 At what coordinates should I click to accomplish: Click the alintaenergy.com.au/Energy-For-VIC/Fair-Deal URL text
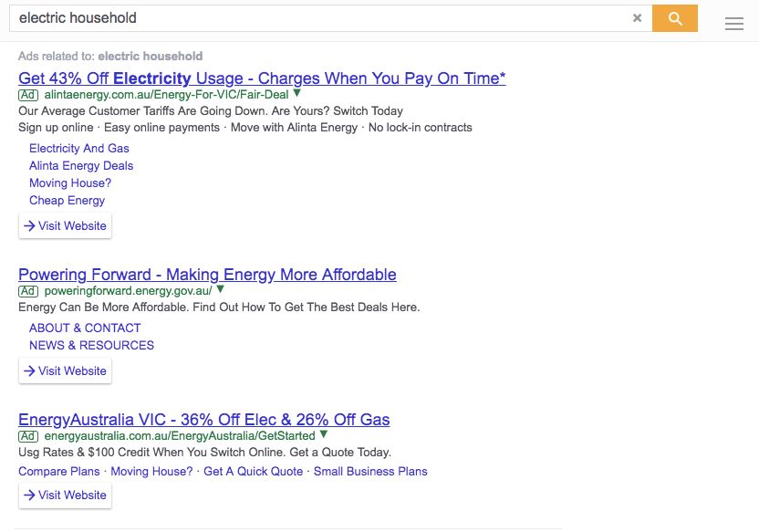167,95
